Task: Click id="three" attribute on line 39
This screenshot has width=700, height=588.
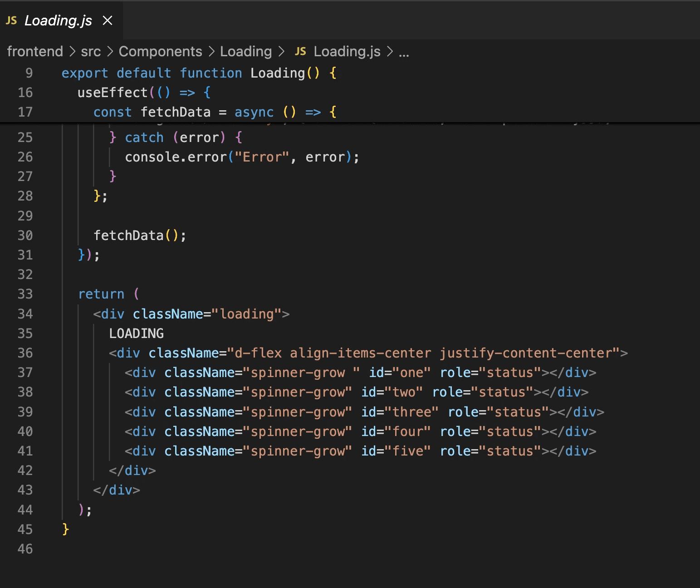Action: point(400,412)
